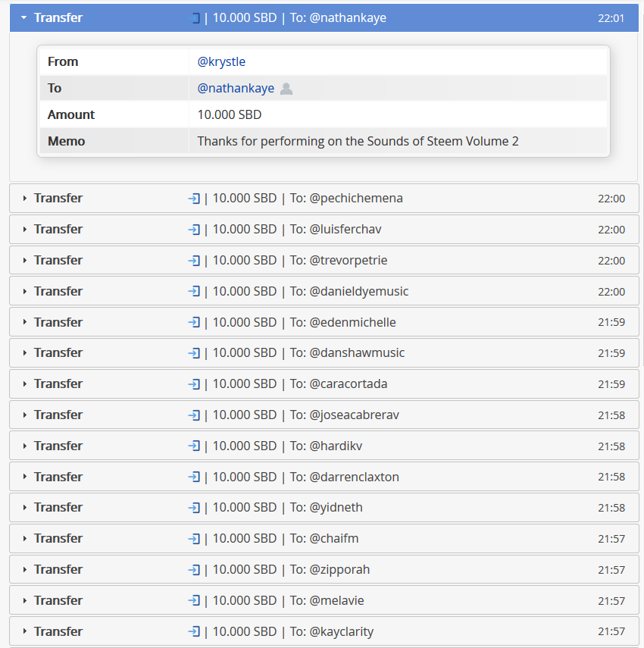The height and width of the screenshot is (648, 644).
Task: Click transfer arrow icon in @edenmichelle row
Action: (x=194, y=322)
